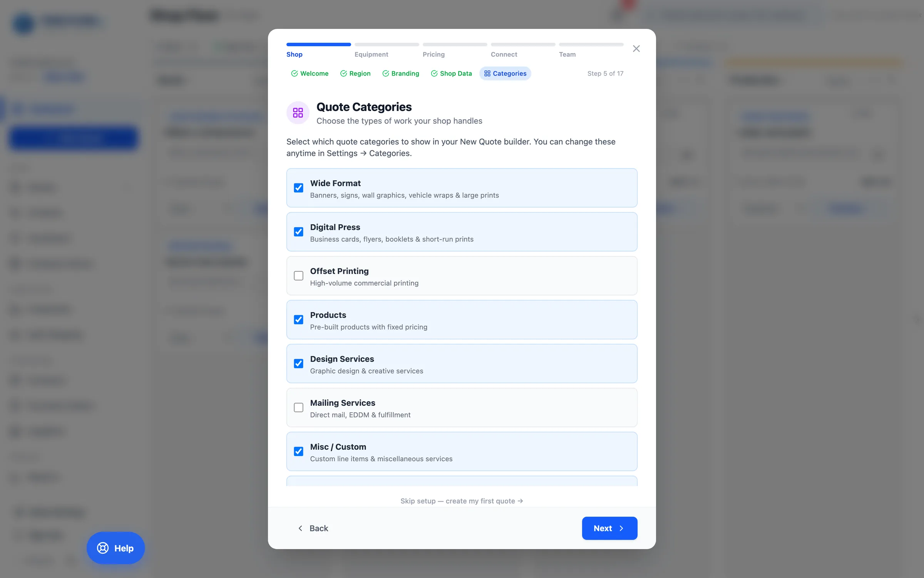The image size is (924, 578).
Task: Uncheck the Misc / Custom category
Action: [298, 451]
